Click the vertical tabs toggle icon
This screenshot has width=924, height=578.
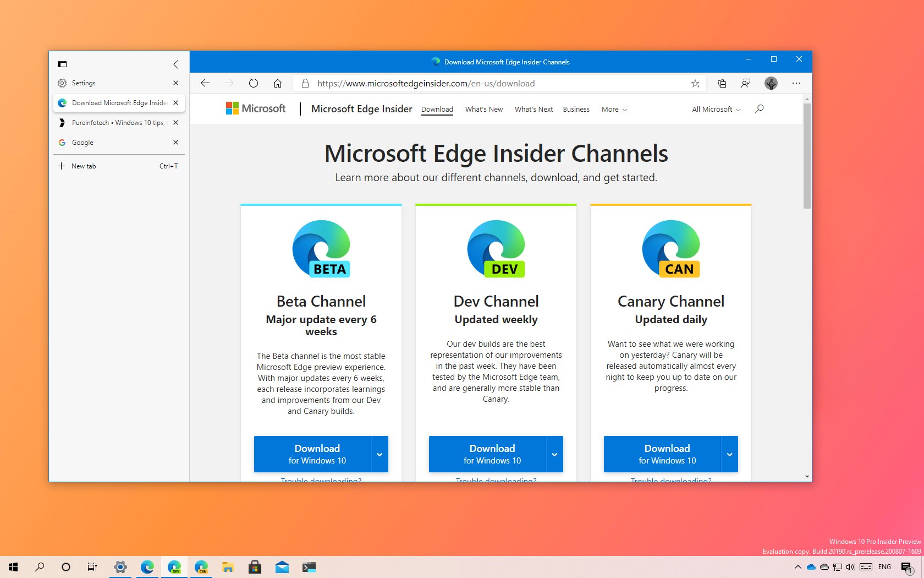62,64
